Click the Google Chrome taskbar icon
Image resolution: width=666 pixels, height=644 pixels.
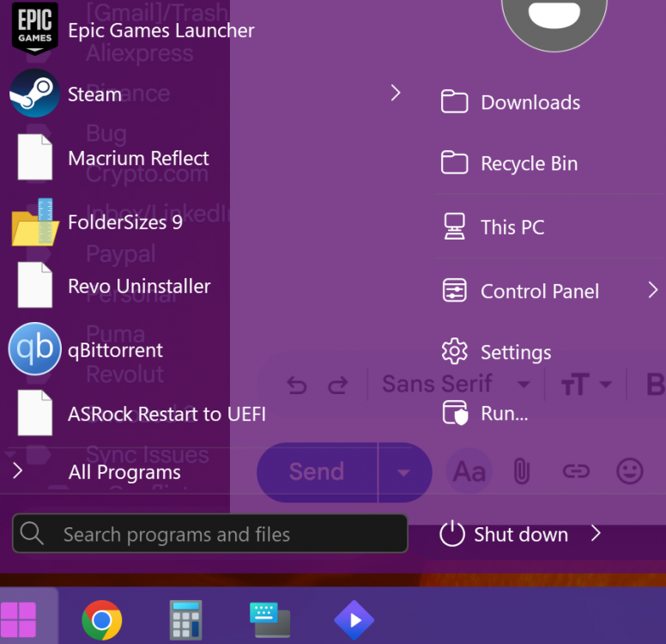tap(101, 619)
